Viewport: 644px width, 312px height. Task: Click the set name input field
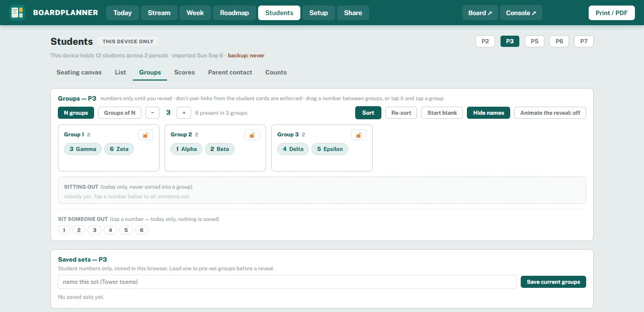(287, 282)
